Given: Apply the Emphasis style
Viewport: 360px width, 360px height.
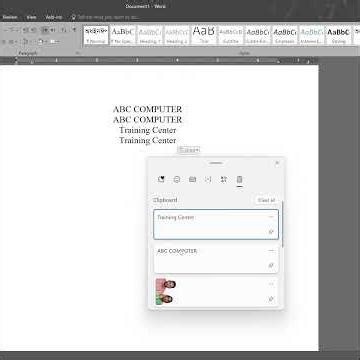Looking at the screenshot, I should point(285,35).
